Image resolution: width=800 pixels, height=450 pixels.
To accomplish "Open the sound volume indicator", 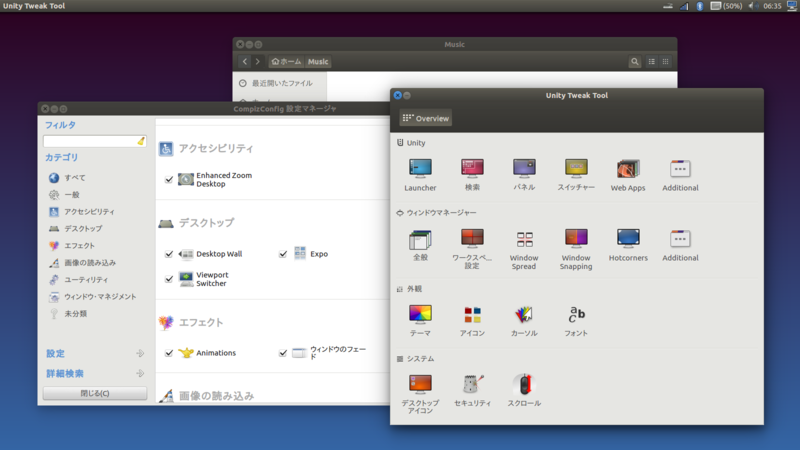I will 753,6.
